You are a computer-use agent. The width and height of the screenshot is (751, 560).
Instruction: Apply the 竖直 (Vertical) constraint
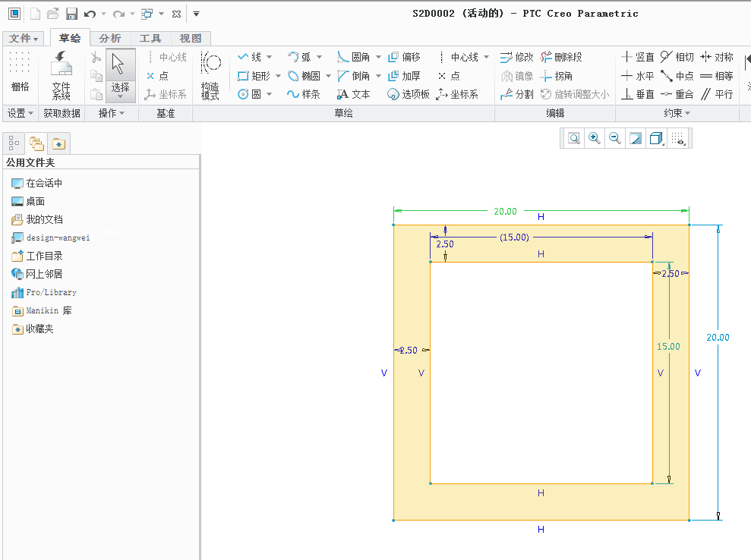pyautogui.click(x=638, y=57)
